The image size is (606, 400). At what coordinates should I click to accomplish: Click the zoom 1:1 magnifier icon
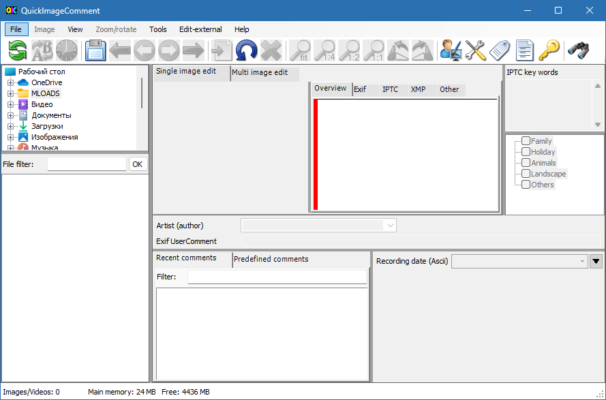(x=374, y=50)
